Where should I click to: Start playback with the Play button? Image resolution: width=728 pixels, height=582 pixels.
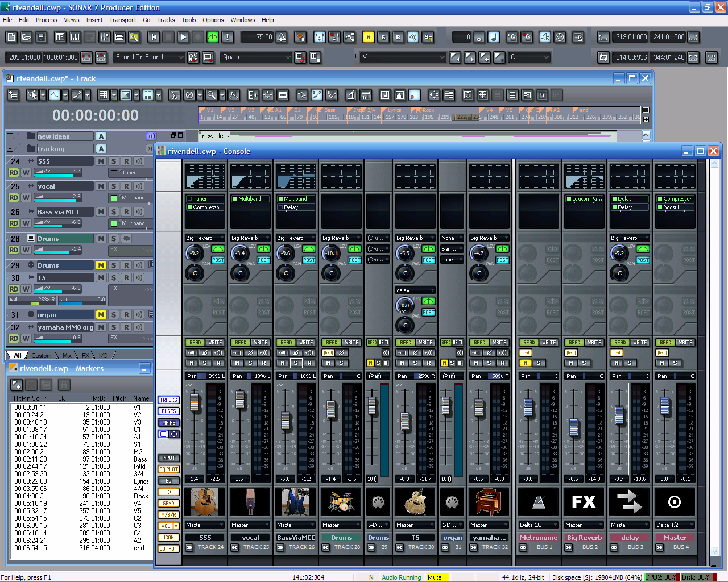click(x=183, y=37)
